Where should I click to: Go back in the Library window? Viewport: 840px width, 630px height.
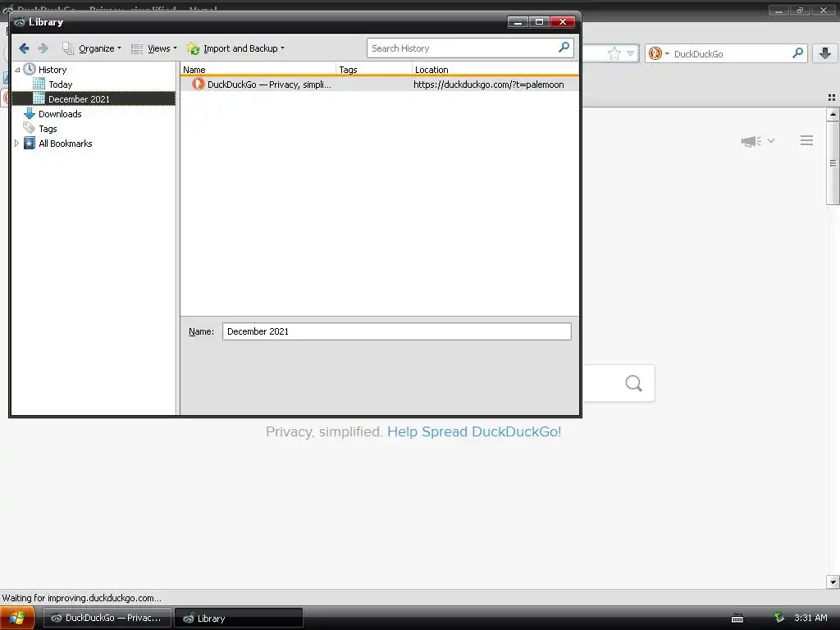(x=24, y=48)
